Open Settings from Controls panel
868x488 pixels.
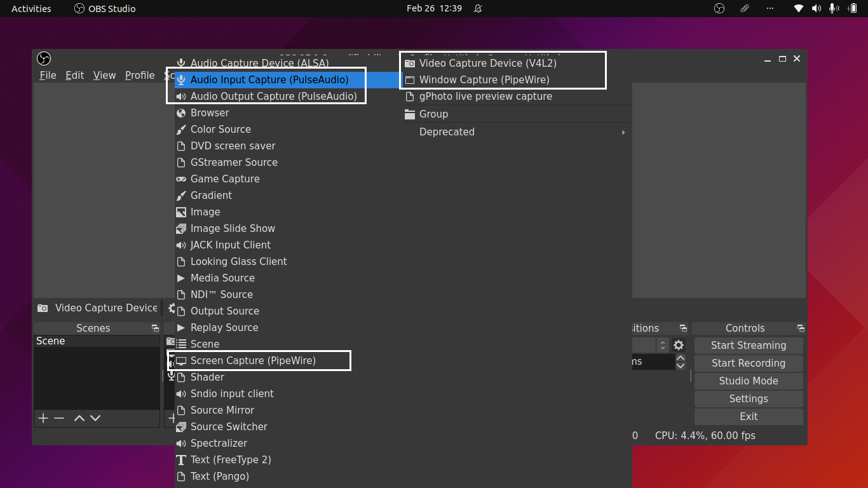(x=749, y=399)
